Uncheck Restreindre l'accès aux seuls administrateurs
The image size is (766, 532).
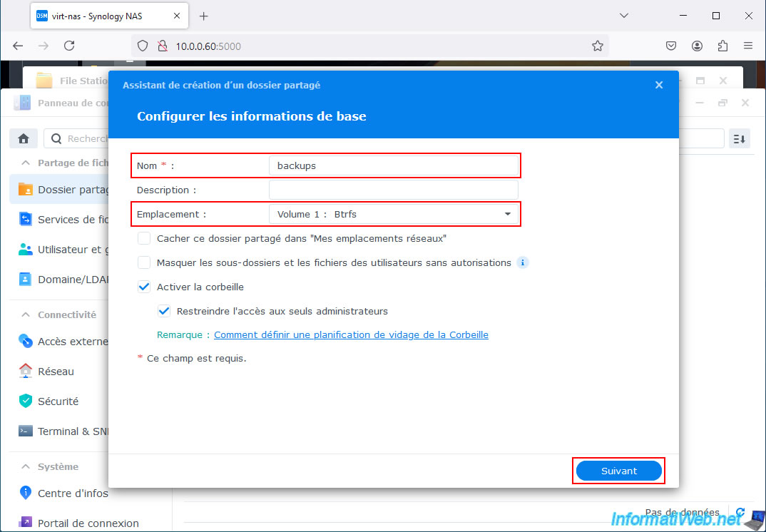164,311
